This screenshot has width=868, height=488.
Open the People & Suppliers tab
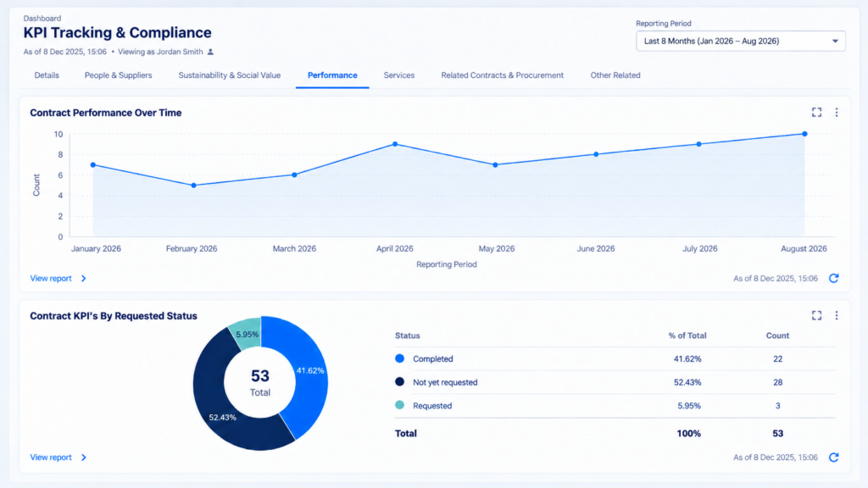(118, 75)
